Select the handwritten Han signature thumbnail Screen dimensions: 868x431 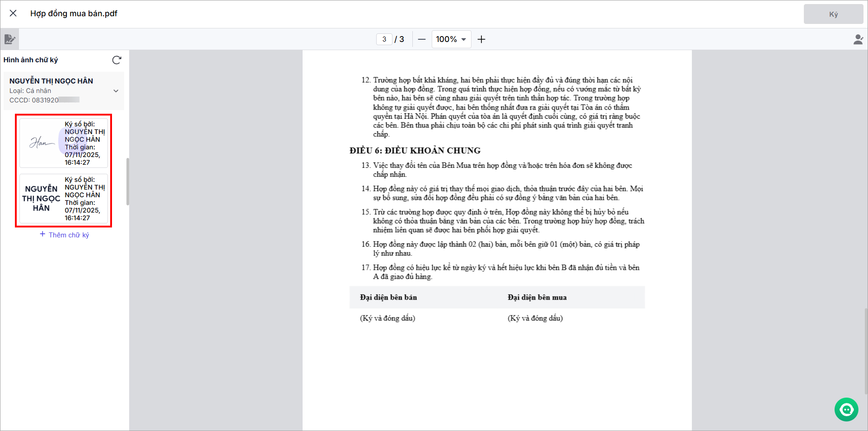click(x=64, y=143)
